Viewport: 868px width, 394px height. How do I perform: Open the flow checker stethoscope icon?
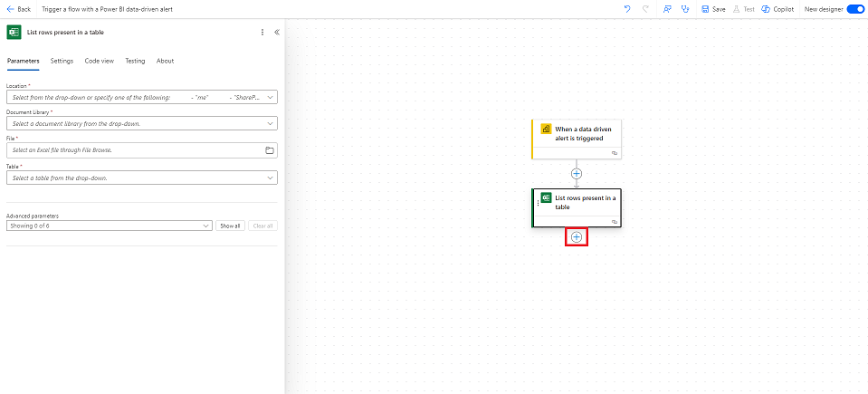684,8
